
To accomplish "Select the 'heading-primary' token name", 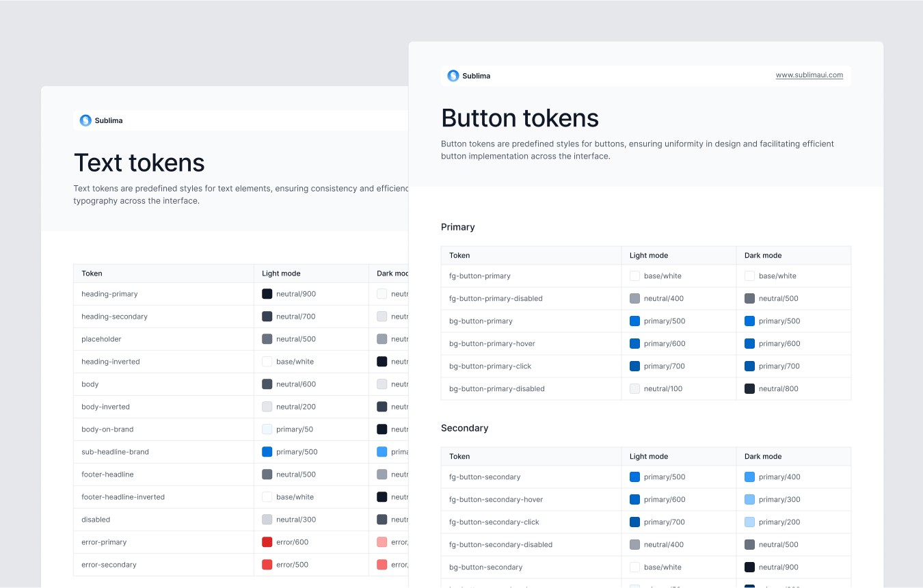I will click(x=109, y=294).
